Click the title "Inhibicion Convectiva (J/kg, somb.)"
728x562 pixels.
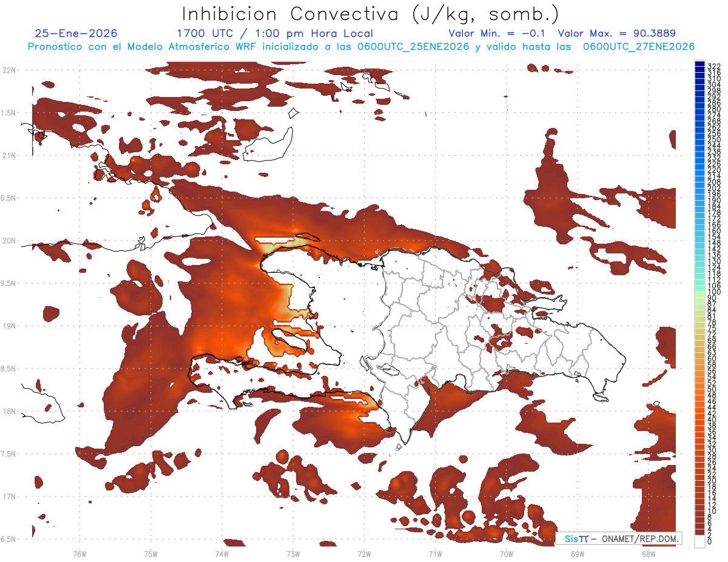371,15
